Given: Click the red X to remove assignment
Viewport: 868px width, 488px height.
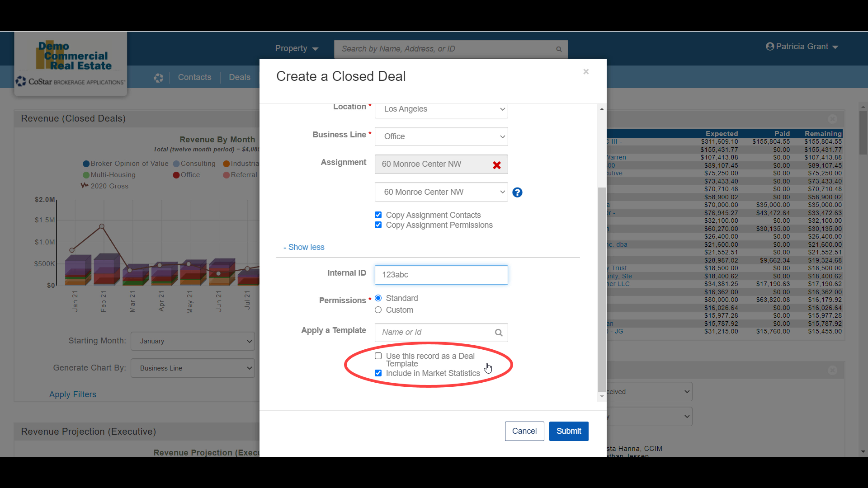Looking at the screenshot, I should pos(496,165).
